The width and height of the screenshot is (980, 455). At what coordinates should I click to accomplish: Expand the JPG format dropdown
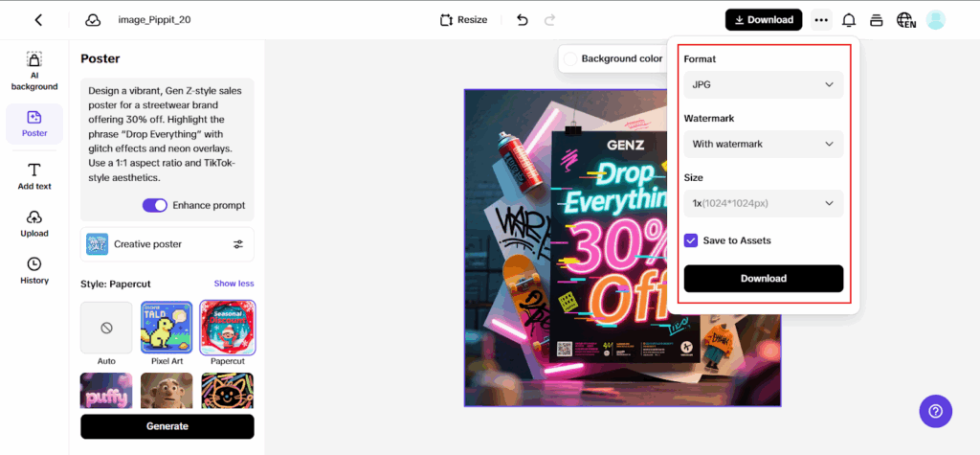tap(763, 84)
